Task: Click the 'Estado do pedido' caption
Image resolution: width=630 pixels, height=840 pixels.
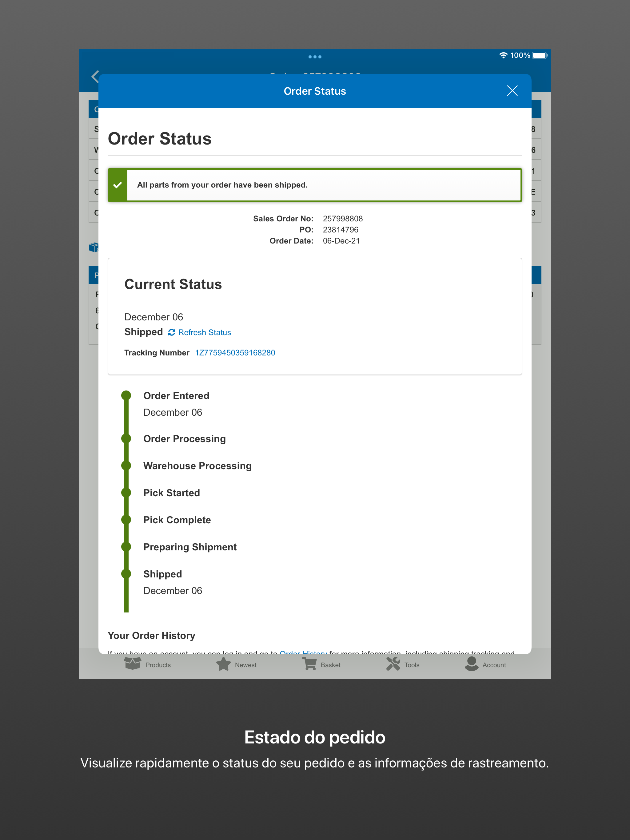Action: (x=315, y=738)
